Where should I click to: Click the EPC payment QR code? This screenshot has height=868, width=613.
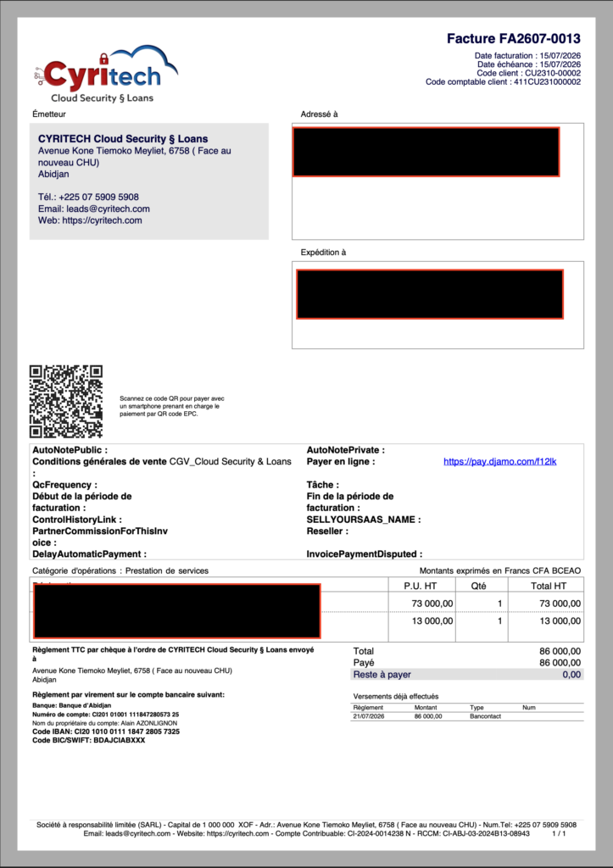66,401
